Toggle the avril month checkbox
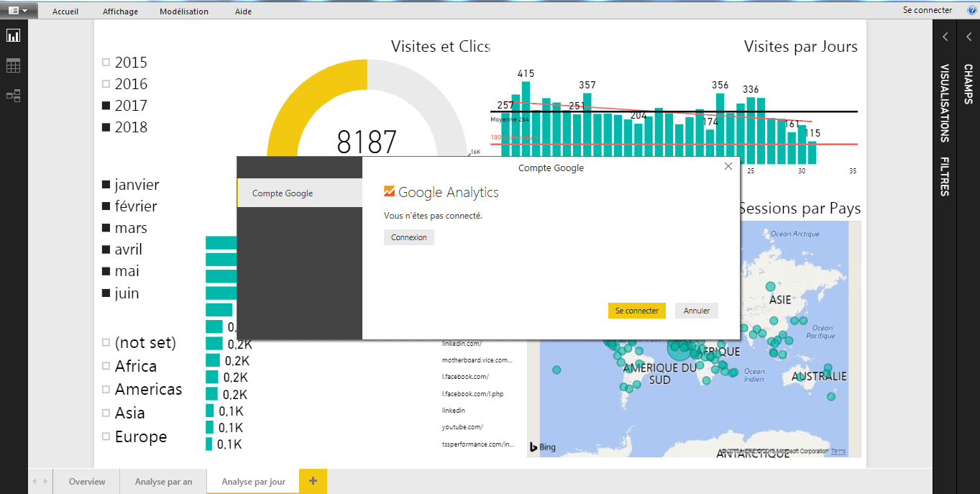Screen dimensions: 980x494 pos(106,250)
